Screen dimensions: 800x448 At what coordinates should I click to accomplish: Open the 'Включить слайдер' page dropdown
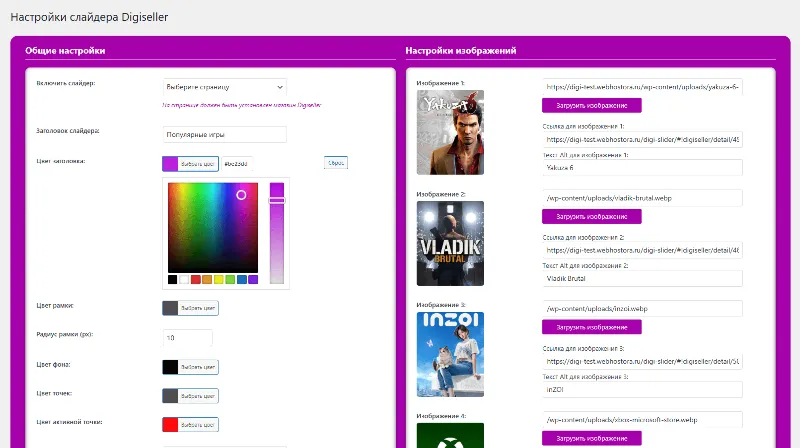(x=224, y=87)
